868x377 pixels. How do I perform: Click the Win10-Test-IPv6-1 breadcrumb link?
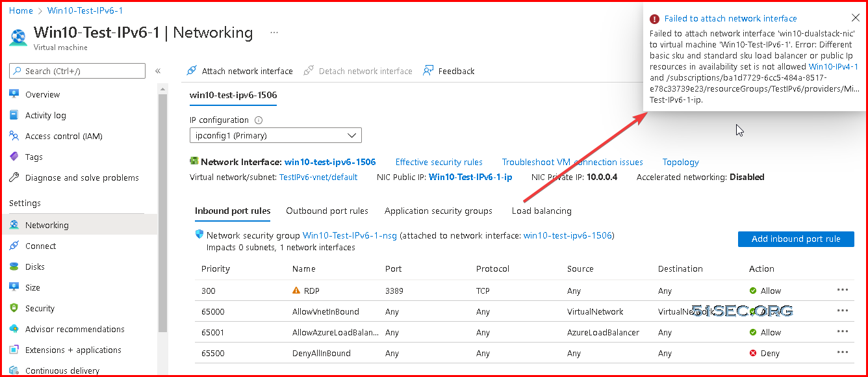pos(85,10)
